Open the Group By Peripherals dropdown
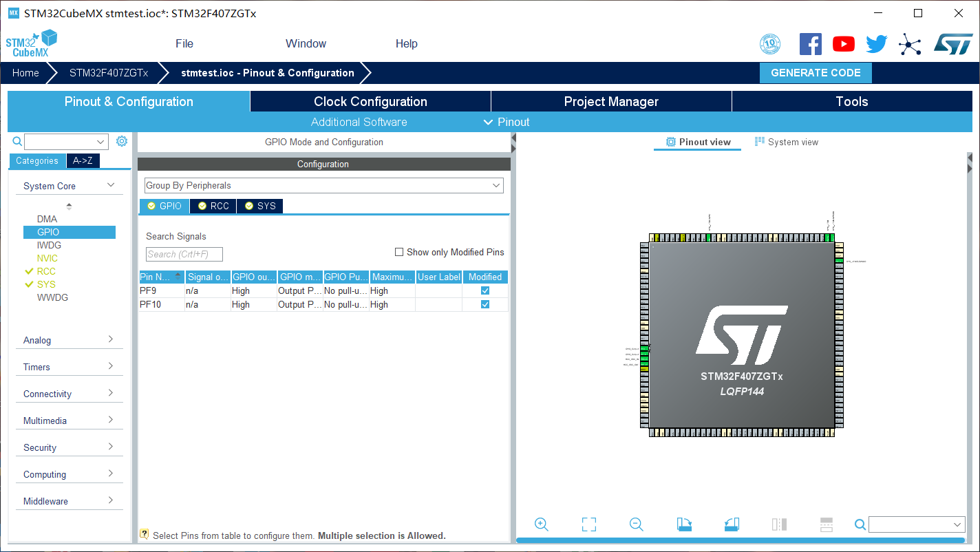Image resolution: width=980 pixels, height=552 pixels. [324, 186]
